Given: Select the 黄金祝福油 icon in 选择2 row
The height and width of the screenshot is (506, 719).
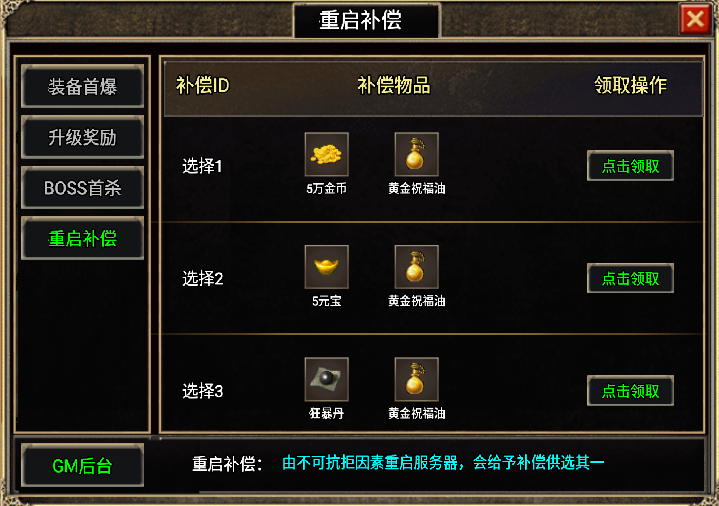Looking at the screenshot, I should coord(416,267).
